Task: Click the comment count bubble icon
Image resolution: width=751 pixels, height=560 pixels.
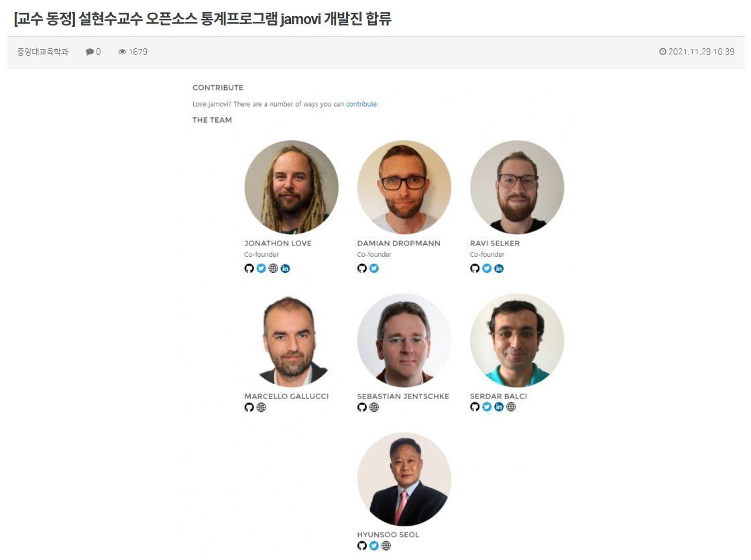Action: pos(90,52)
